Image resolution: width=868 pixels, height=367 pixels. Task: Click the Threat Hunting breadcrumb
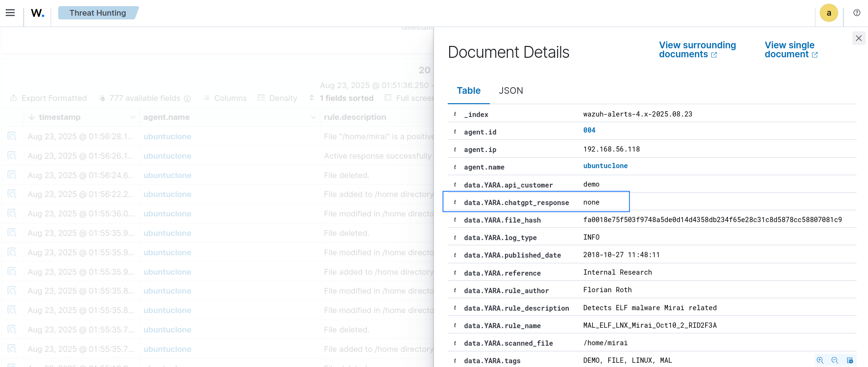(97, 13)
